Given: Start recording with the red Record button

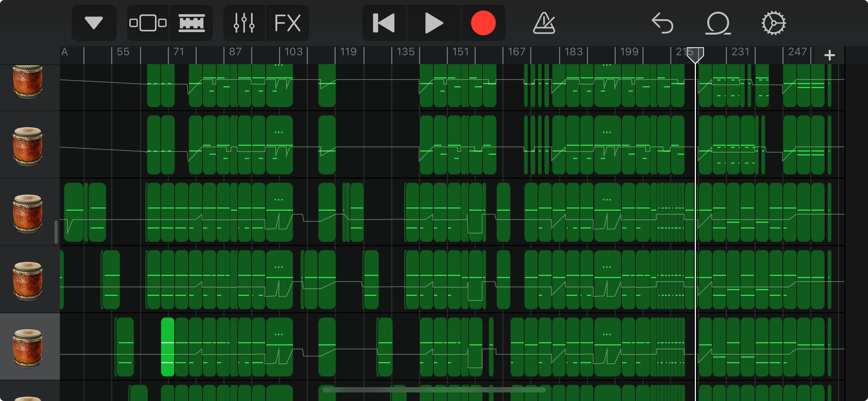Looking at the screenshot, I should (x=483, y=23).
